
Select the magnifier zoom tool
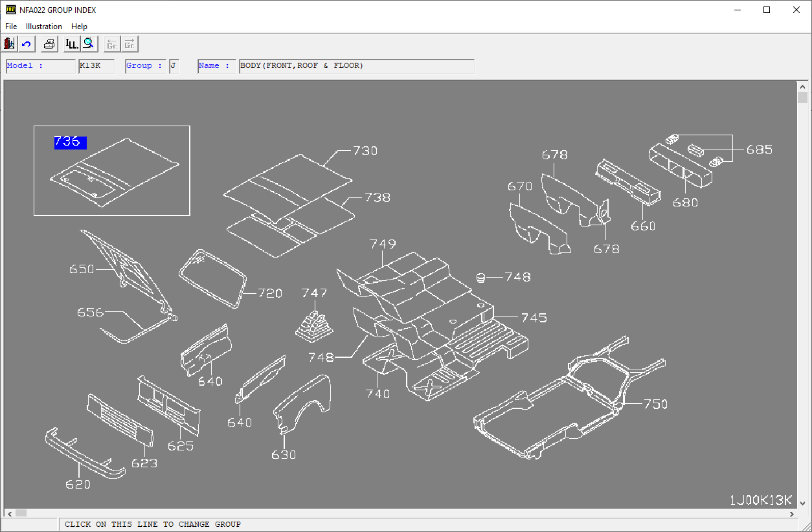pos(89,44)
